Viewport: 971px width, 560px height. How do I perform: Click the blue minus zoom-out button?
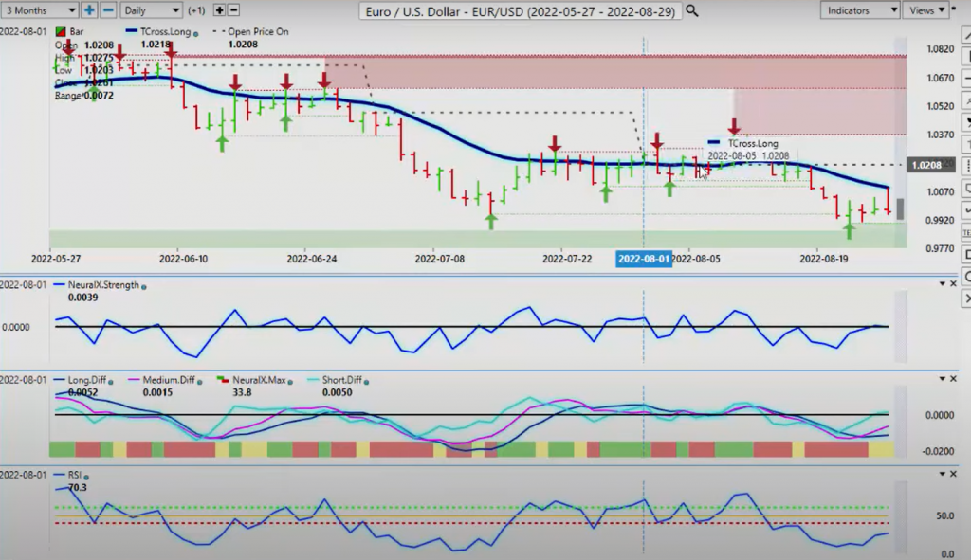tap(108, 10)
